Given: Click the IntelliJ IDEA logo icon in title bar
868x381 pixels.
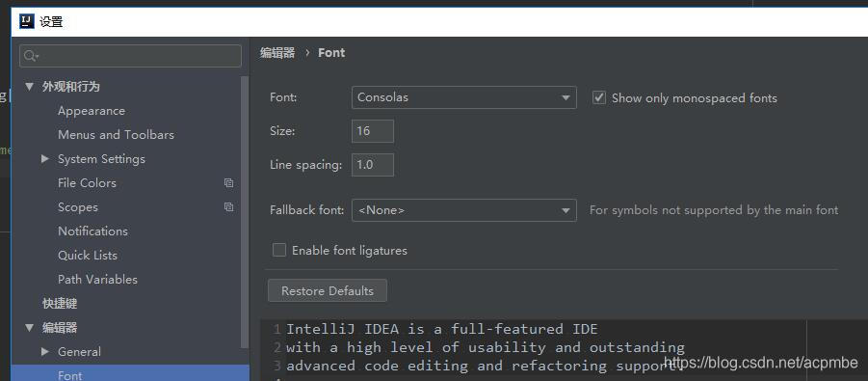Looking at the screenshot, I should [27, 21].
